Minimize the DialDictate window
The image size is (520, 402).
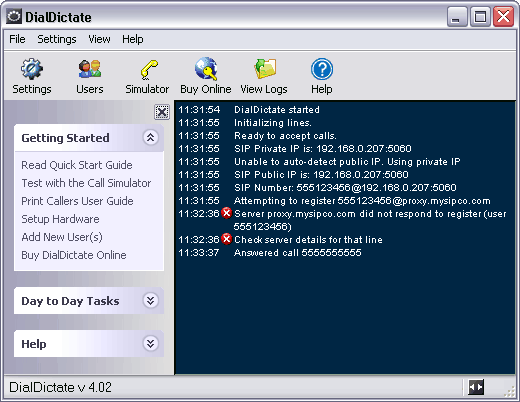[x=457, y=16]
